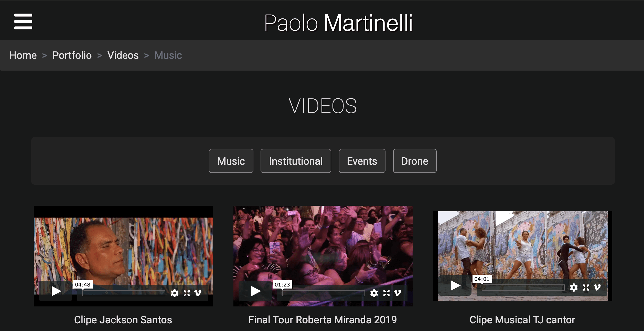Click the Institutional filter button
644x331 pixels.
pos(296,161)
